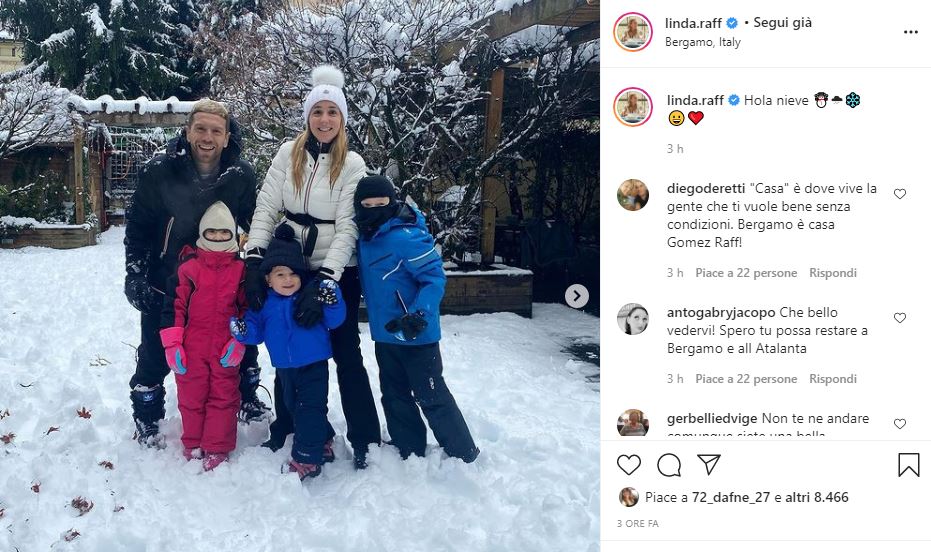Show the altri 8.466 likes list
Viewport: 931px width, 552px height.
[x=816, y=497]
